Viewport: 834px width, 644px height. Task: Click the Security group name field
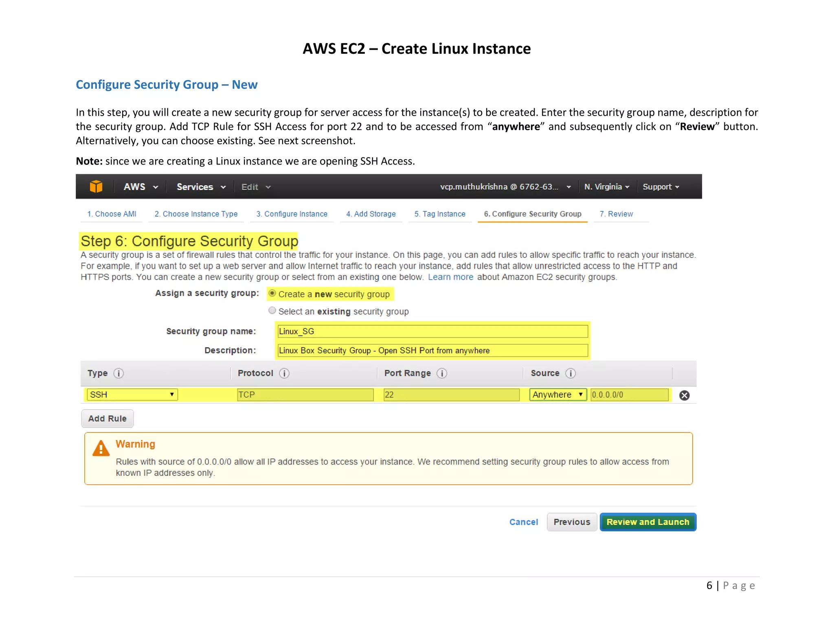[432, 331]
